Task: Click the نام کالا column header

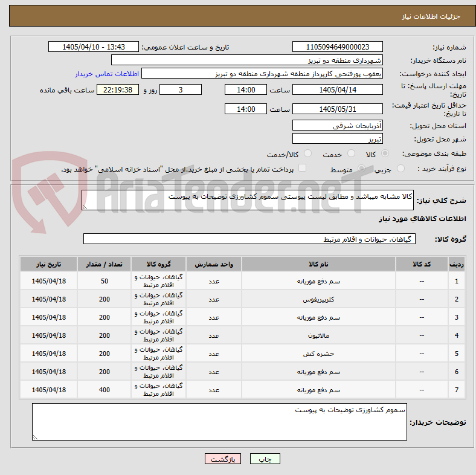Action: 318,264
